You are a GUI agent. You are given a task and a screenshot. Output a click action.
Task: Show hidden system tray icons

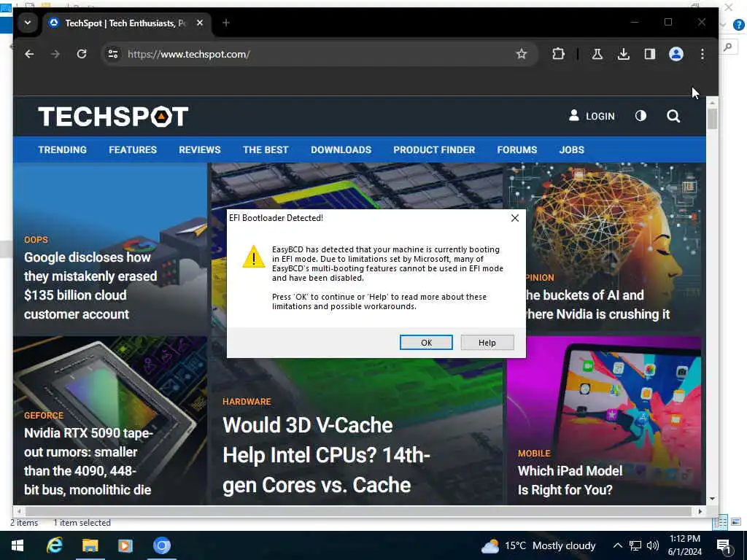[617, 545]
